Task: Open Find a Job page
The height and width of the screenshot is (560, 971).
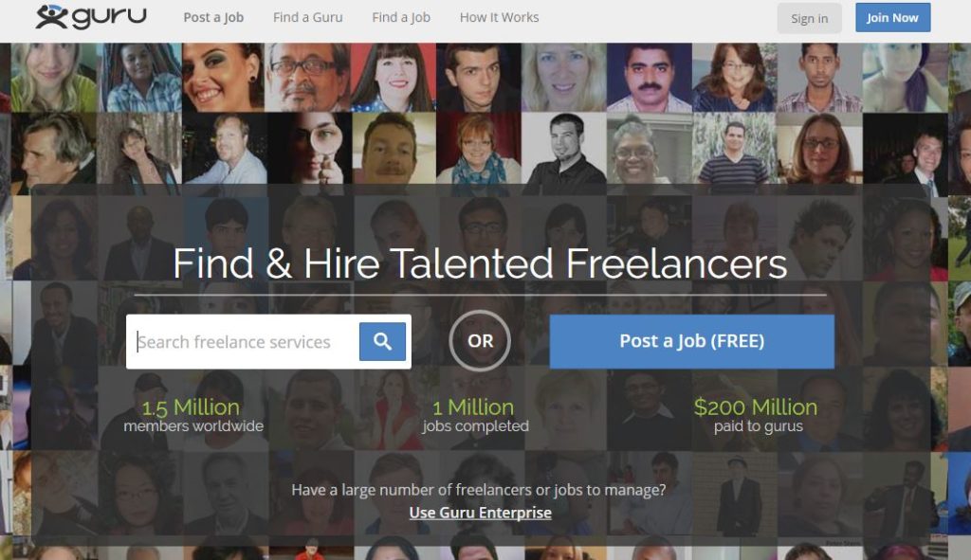Action: coord(401,17)
